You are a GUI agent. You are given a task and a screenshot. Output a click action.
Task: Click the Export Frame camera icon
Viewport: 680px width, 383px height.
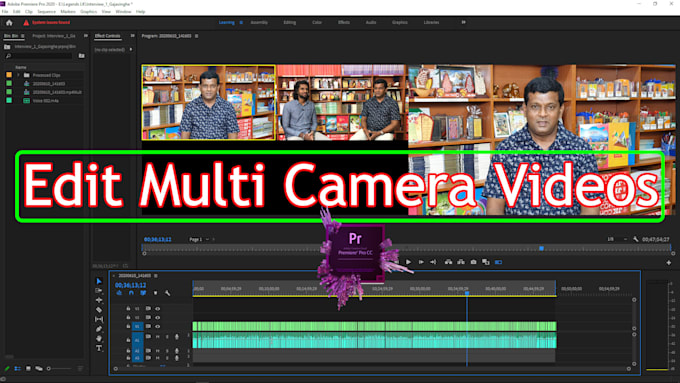pos(473,262)
